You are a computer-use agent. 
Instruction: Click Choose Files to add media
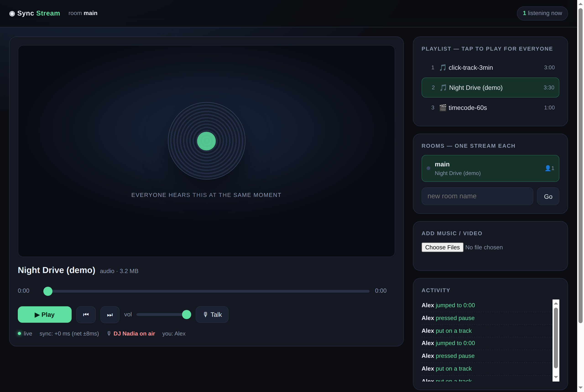coord(442,247)
